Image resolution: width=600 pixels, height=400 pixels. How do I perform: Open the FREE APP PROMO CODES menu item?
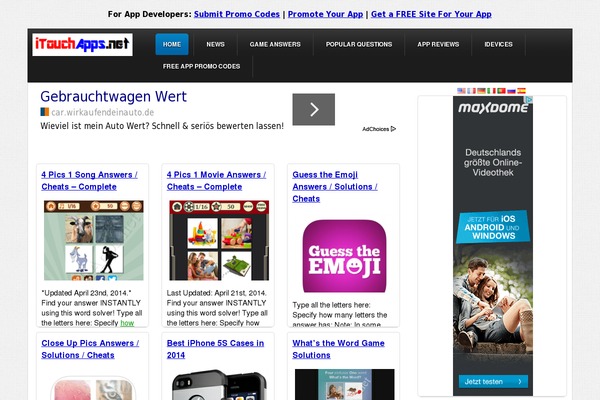201,66
